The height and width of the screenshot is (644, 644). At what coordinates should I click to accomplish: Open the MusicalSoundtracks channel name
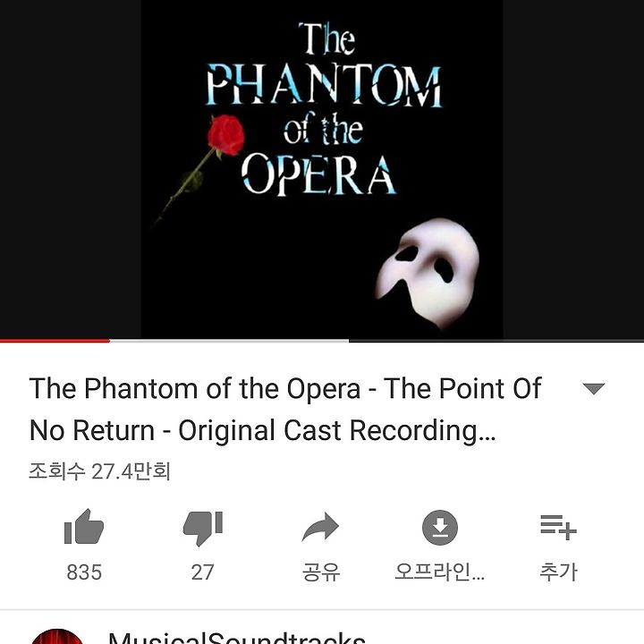coord(236,638)
